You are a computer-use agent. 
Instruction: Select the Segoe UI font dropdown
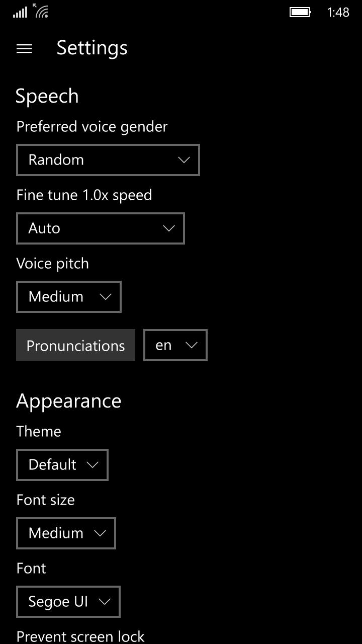click(x=68, y=602)
